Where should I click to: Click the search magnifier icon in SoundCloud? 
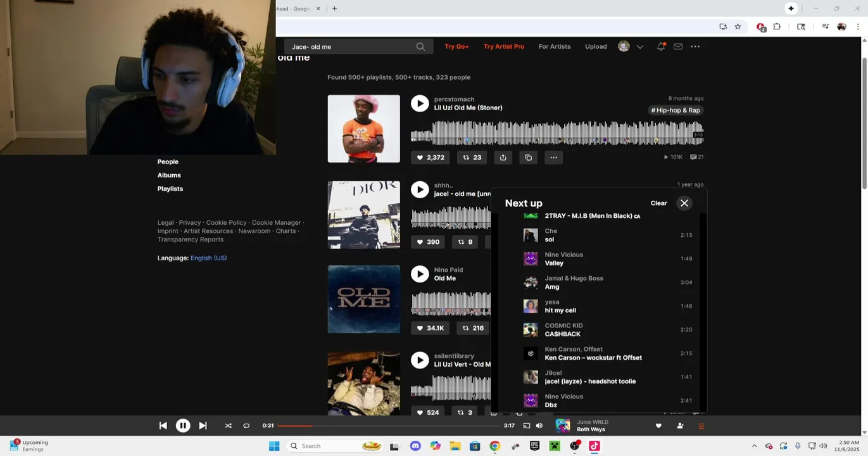click(x=420, y=47)
